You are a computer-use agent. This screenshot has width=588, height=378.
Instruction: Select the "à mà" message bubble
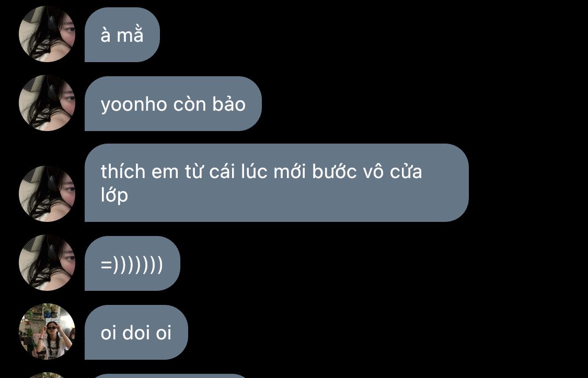coord(122,34)
